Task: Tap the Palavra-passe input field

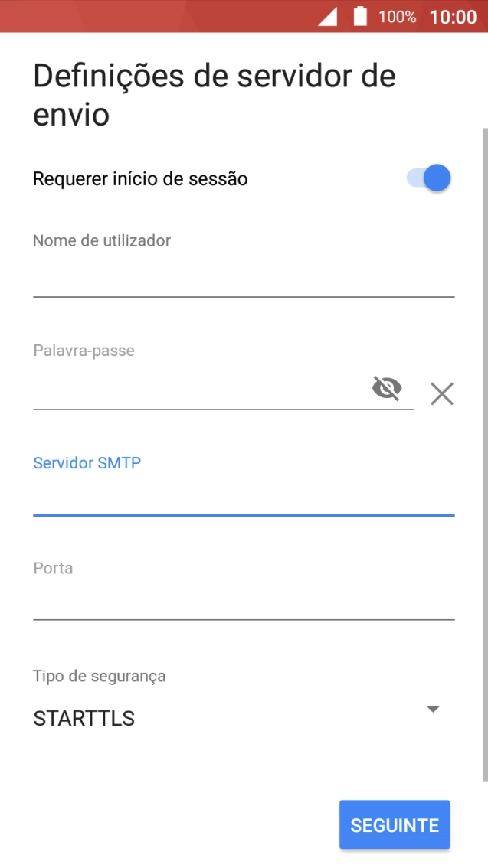Action: 199,390
